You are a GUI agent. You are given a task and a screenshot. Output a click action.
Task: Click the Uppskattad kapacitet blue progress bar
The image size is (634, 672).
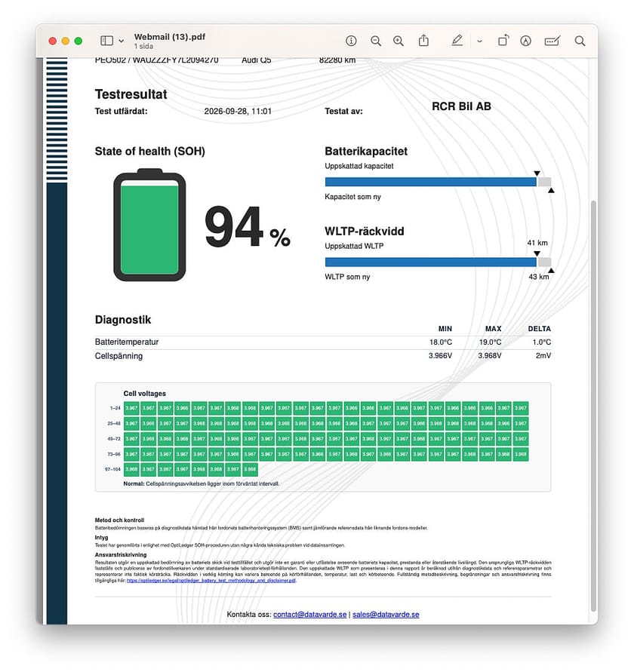pyautogui.click(x=431, y=182)
